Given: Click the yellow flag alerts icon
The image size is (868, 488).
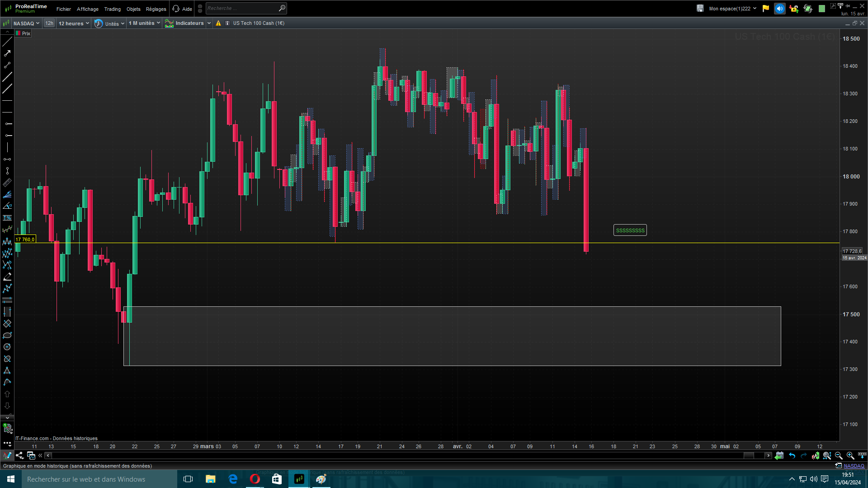Looking at the screenshot, I should pyautogui.click(x=765, y=8).
